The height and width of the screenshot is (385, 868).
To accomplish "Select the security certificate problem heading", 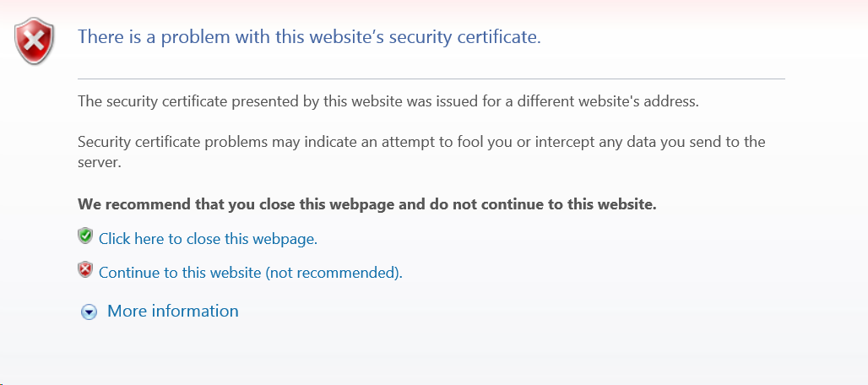I will 309,37.
